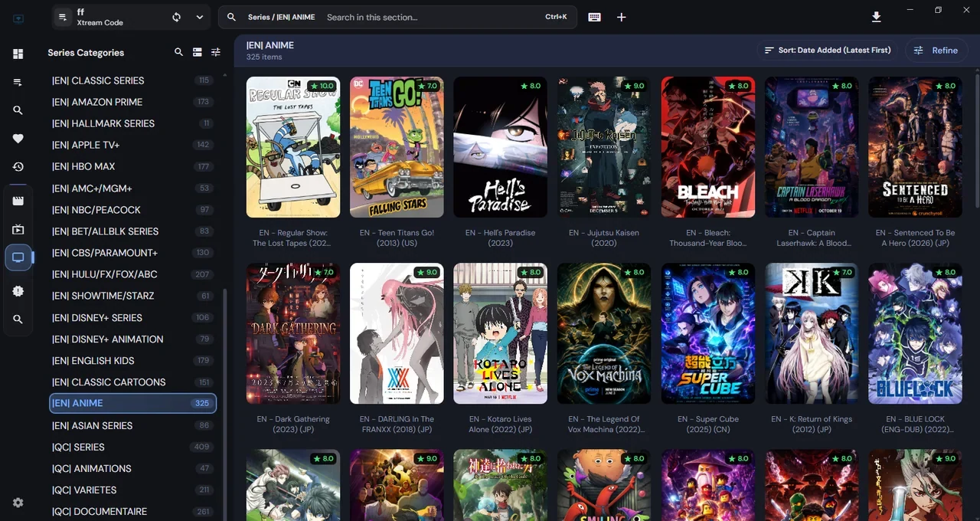Open the ff Xtream Code playlist selector

132,17
